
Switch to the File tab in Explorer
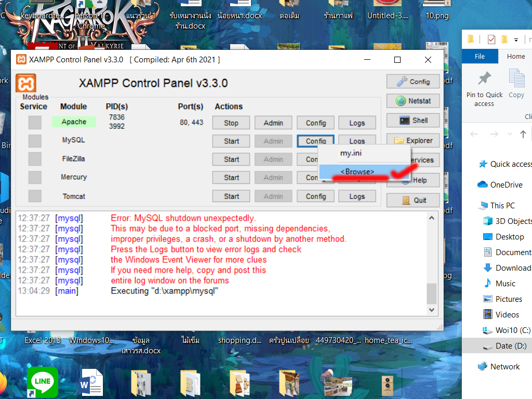click(x=480, y=56)
